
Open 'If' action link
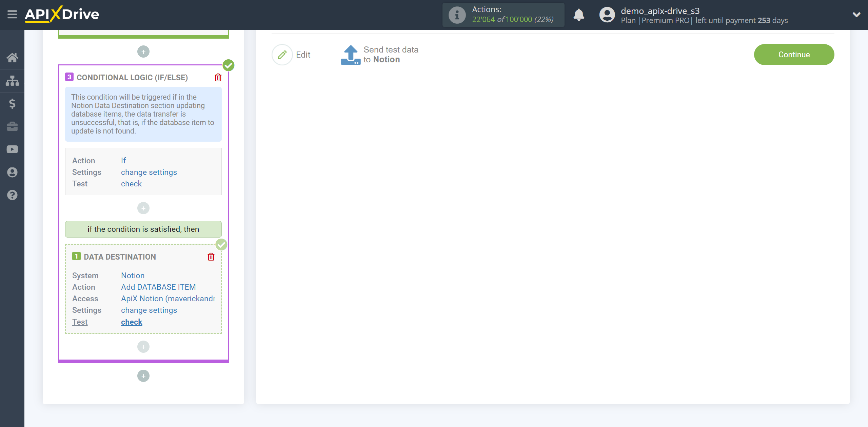(123, 161)
